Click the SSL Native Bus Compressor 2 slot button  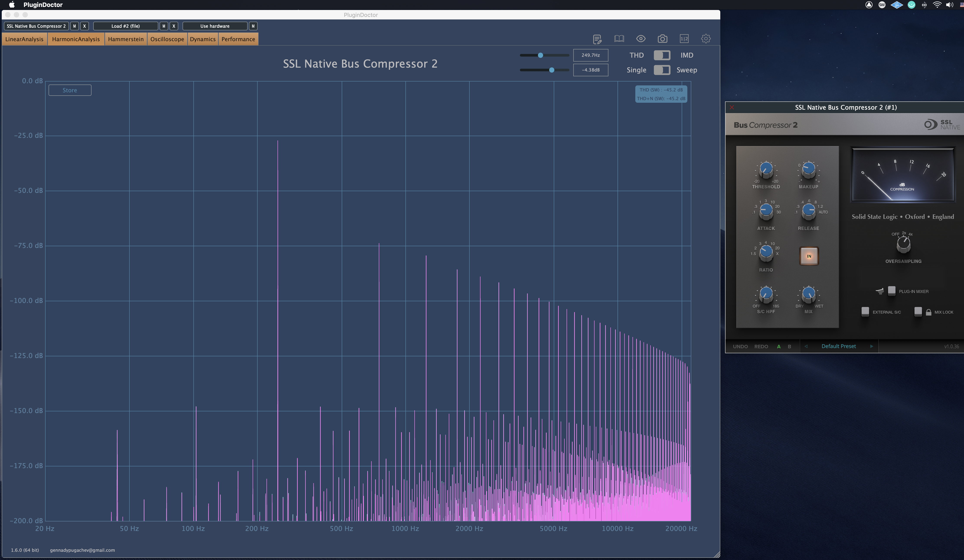[x=36, y=26]
